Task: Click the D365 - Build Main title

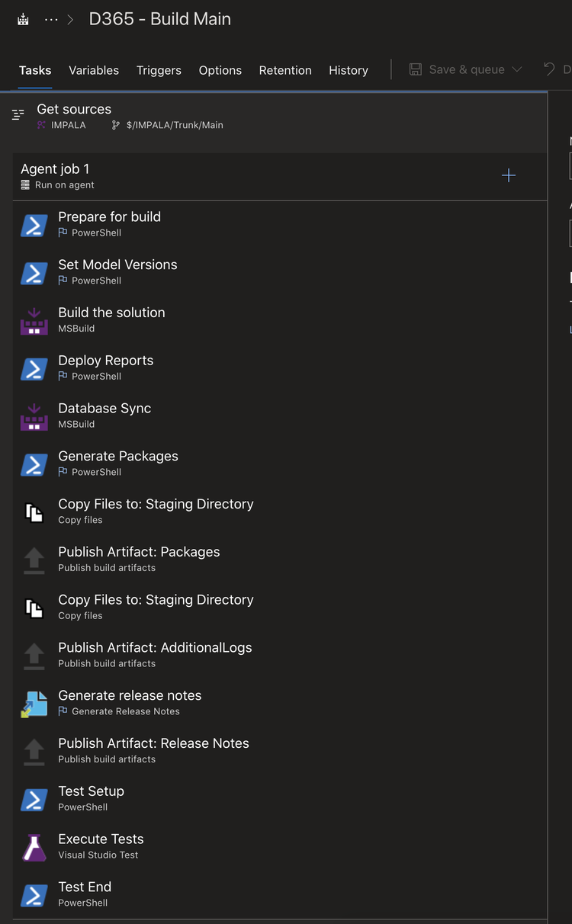Action: pyautogui.click(x=160, y=19)
